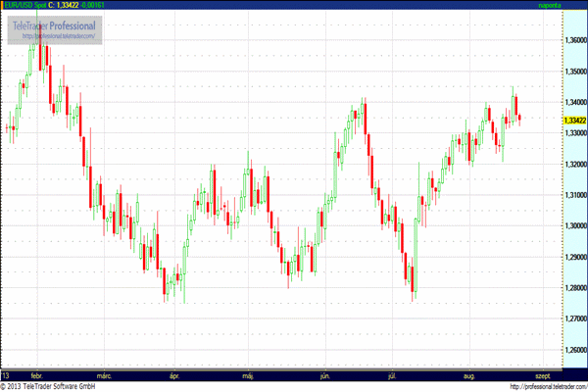Select the szept. marker on time axis
The width and height of the screenshot is (588, 392).
(542, 374)
